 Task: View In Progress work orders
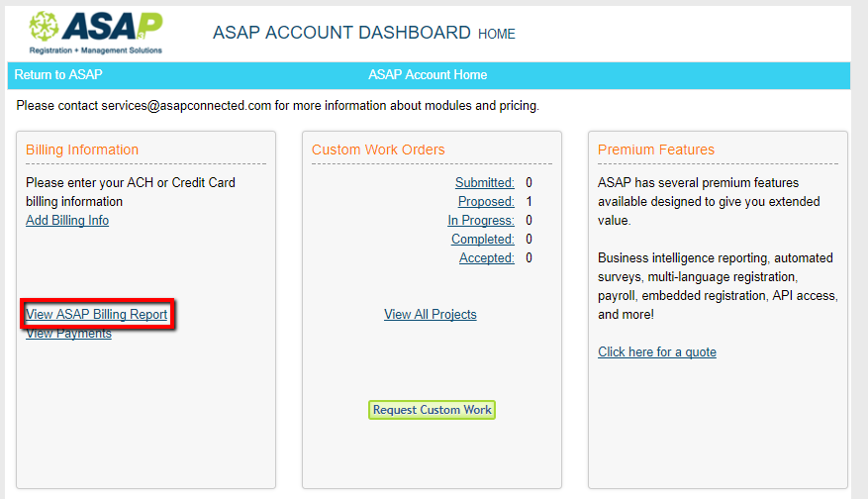pyautogui.click(x=480, y=221)
